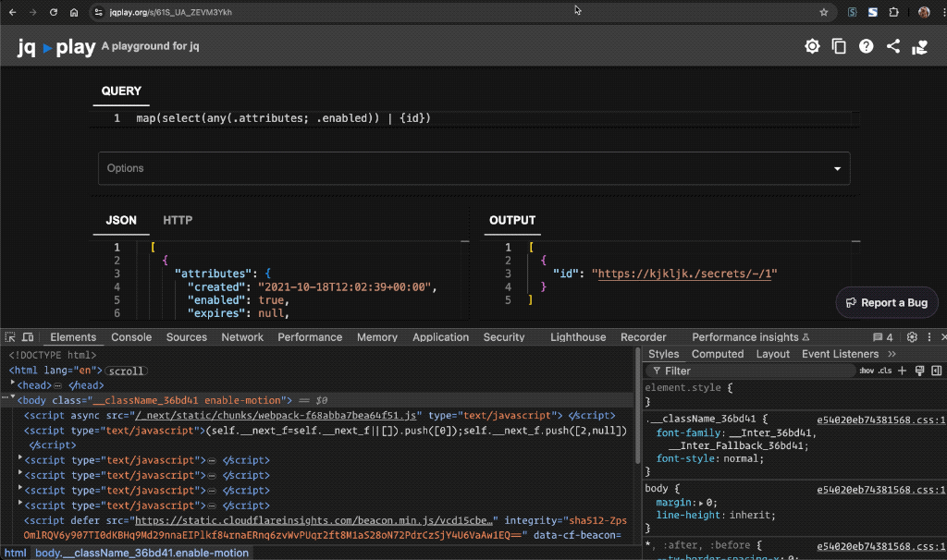The width and height of the screenshot is (947, 560).
Task: Click the scroll badge on html element
Action: point(126,371)
